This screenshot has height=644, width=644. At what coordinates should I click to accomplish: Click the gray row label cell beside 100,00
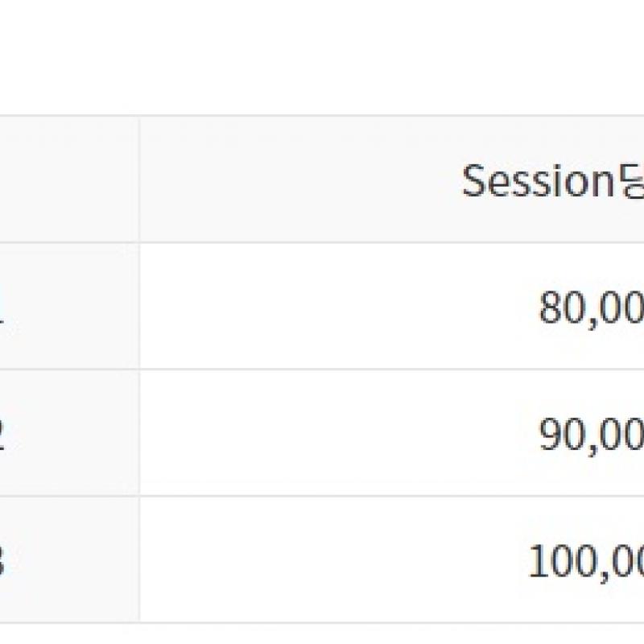69,559
